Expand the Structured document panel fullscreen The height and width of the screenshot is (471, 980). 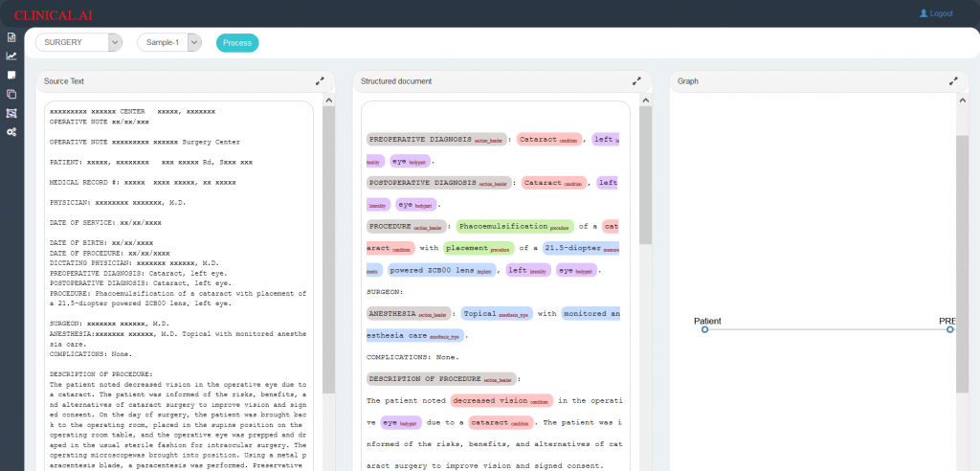click(x=636, y=81)
